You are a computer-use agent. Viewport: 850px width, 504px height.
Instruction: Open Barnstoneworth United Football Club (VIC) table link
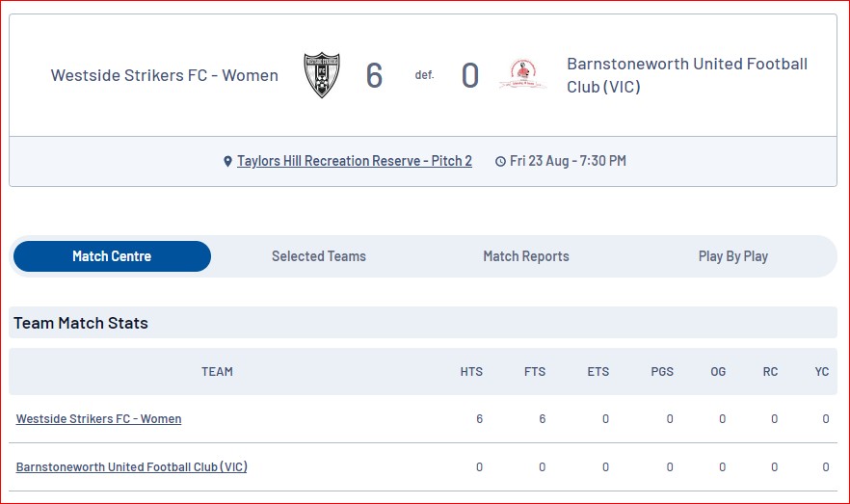[x=132, y=467]
